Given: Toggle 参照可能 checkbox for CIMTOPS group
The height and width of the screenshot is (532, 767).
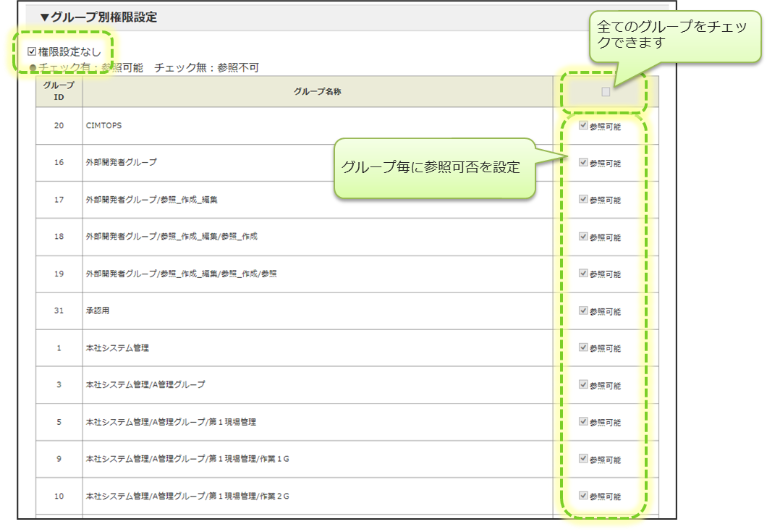Looking at the screenshot, I should pyautogui.click(x=583, y=125).
